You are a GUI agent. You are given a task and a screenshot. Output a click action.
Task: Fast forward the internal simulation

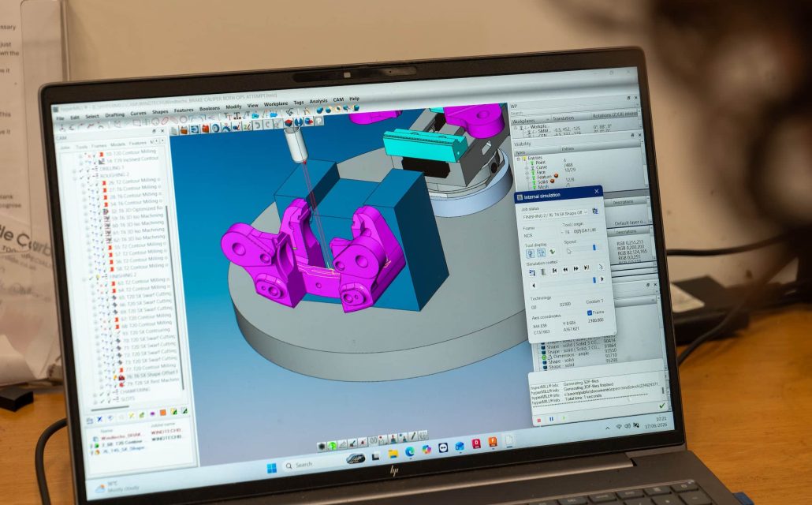575,268
